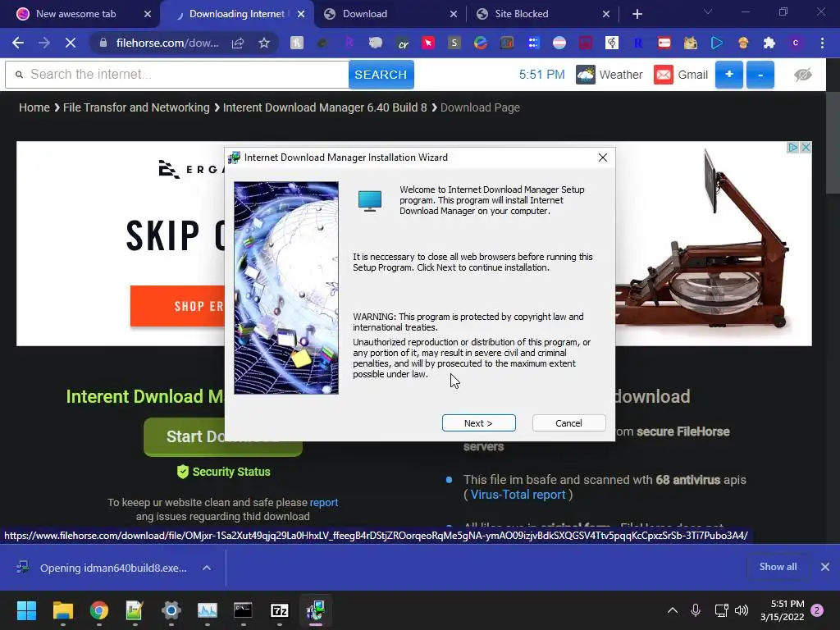Click the SHOP orange ad button
Screen dimensions: 840x630
pos(178,306)
